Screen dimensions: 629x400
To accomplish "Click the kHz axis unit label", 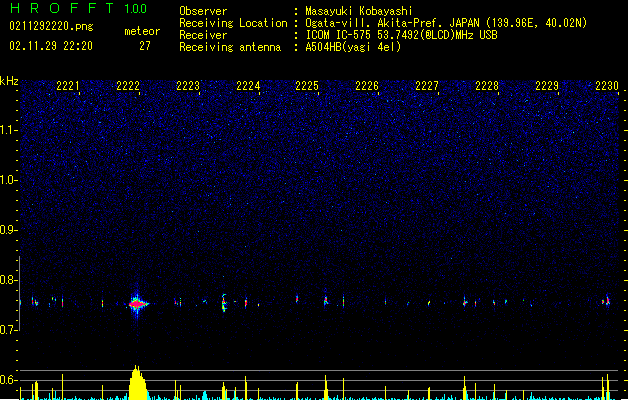I will tap(9, 81).
